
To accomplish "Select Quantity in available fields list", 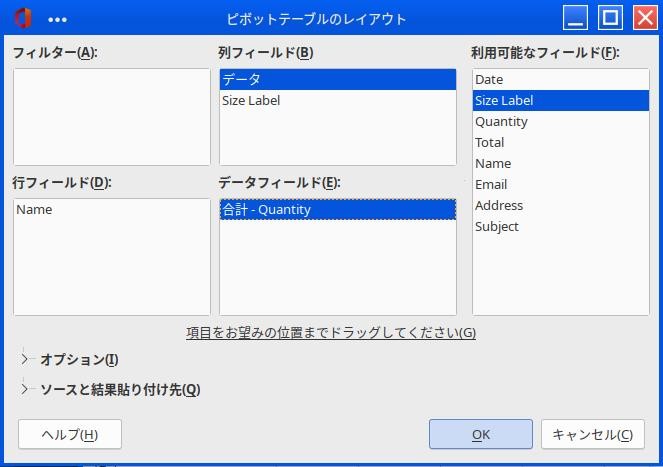I will 501,121.
